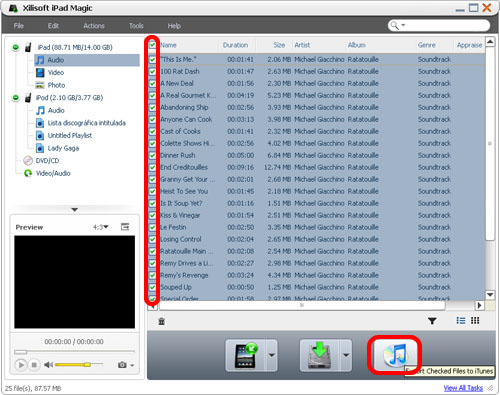Sort by Duration column header
Image resolution: width=500 pixels, height=395 pixels.
(235, 45)
